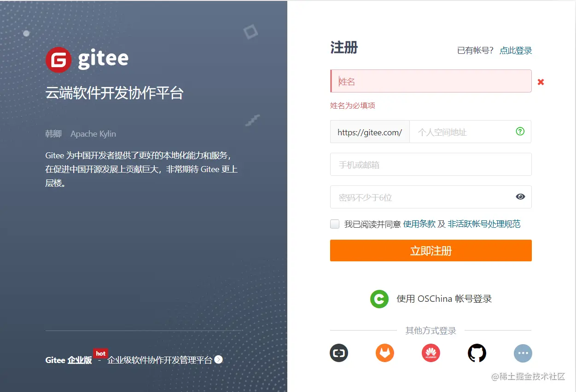This screenshot has height=392, width=576.
Task: Open the 使用条款 link
Action: click(x=419, y=224)
